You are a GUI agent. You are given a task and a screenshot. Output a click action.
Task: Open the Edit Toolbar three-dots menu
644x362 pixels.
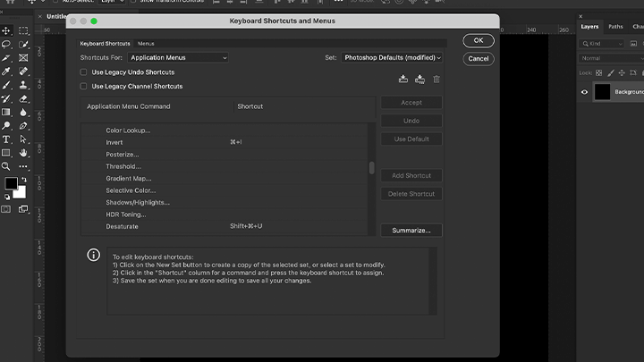(x=23, y=166)
